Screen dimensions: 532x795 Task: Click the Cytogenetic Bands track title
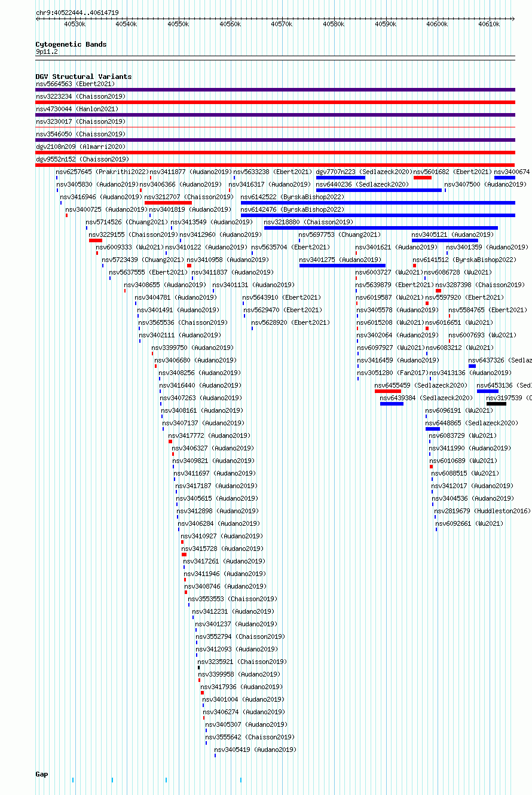coord(71,44)
